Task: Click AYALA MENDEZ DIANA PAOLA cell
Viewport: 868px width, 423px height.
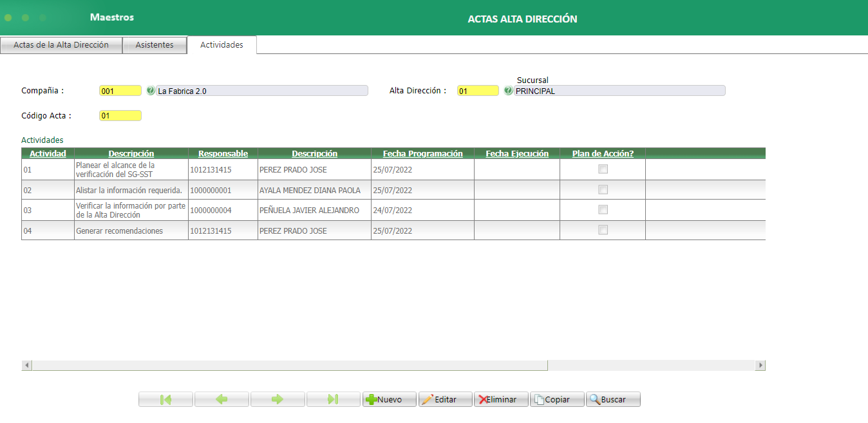Action: (314, 190)
